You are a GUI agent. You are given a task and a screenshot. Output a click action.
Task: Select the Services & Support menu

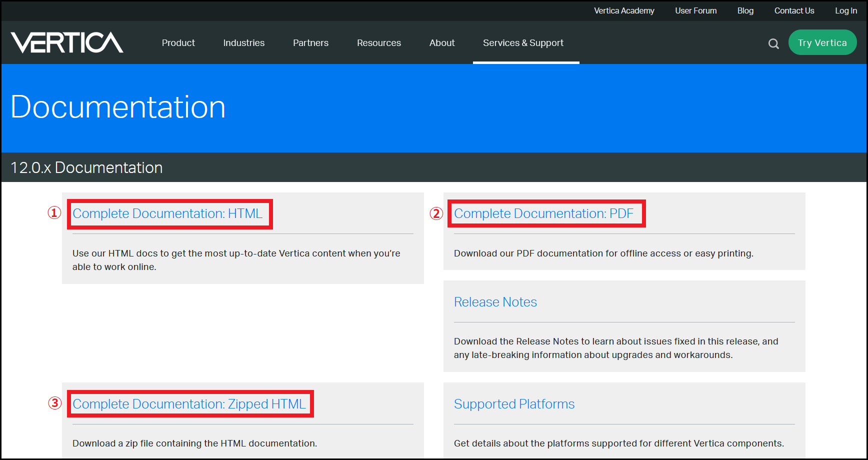pos(523,43)
